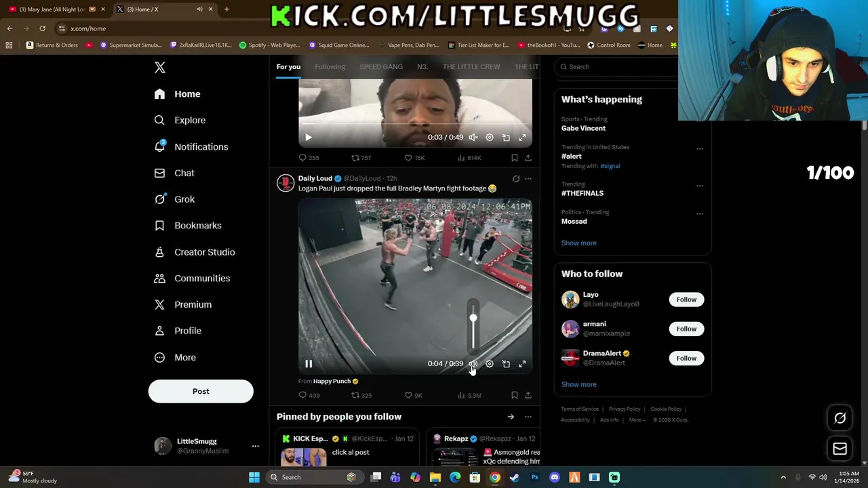
Task: Seek the top video progress bar
Action: pyautogui.click(x=415, y=125)
